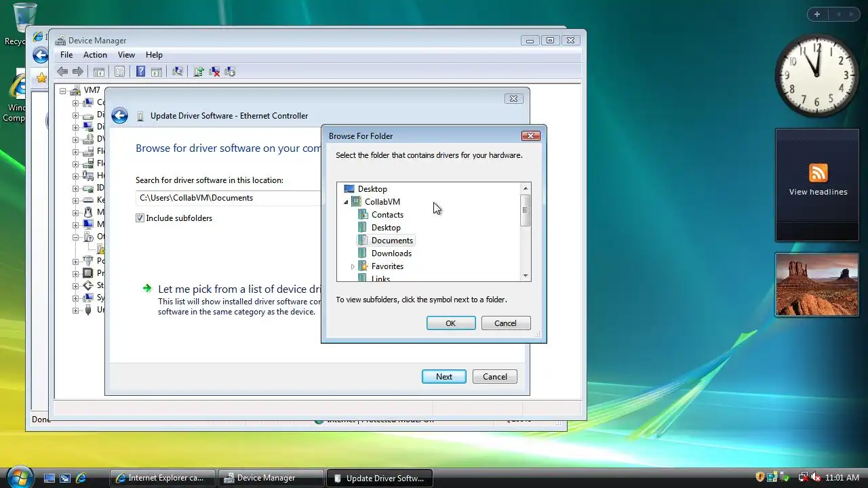This screenshot has height=488, width=868.
Task: Select the keyboard device category icon
Action: pos(87,200)
